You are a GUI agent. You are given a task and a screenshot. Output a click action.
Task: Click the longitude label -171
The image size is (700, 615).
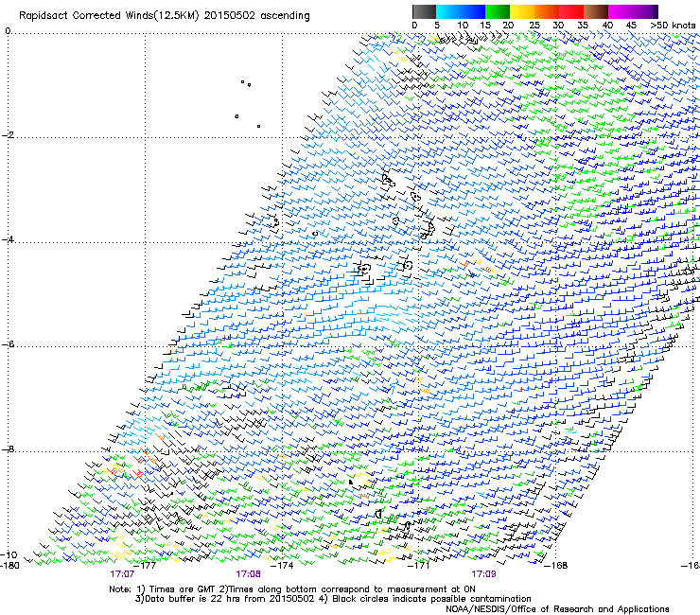coord(419,566)
